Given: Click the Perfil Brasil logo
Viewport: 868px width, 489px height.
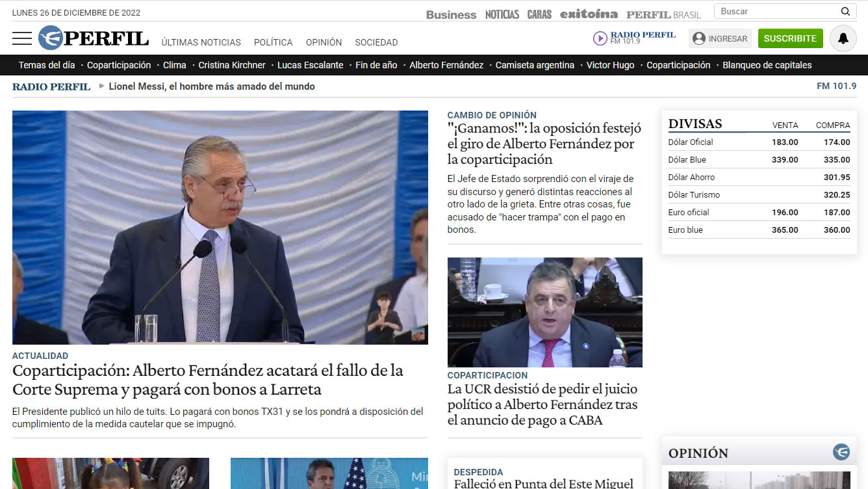Looking at the screenshot, I should 663,14.
